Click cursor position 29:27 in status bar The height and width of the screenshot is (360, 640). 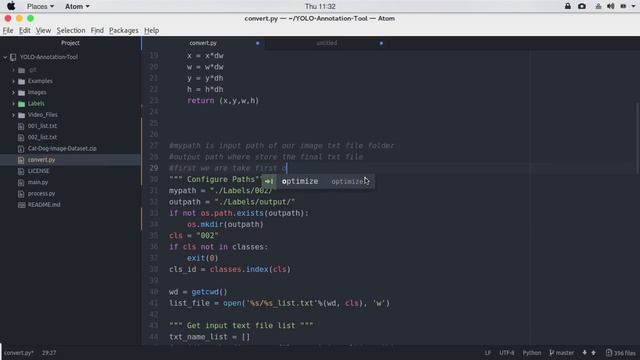coord(49,353)
